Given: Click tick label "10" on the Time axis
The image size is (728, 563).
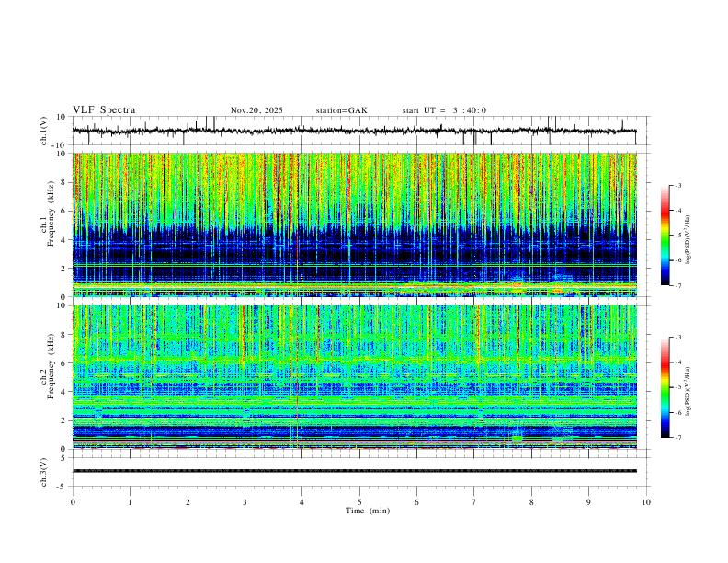Looking at the screenshot, I should [646, 502].
